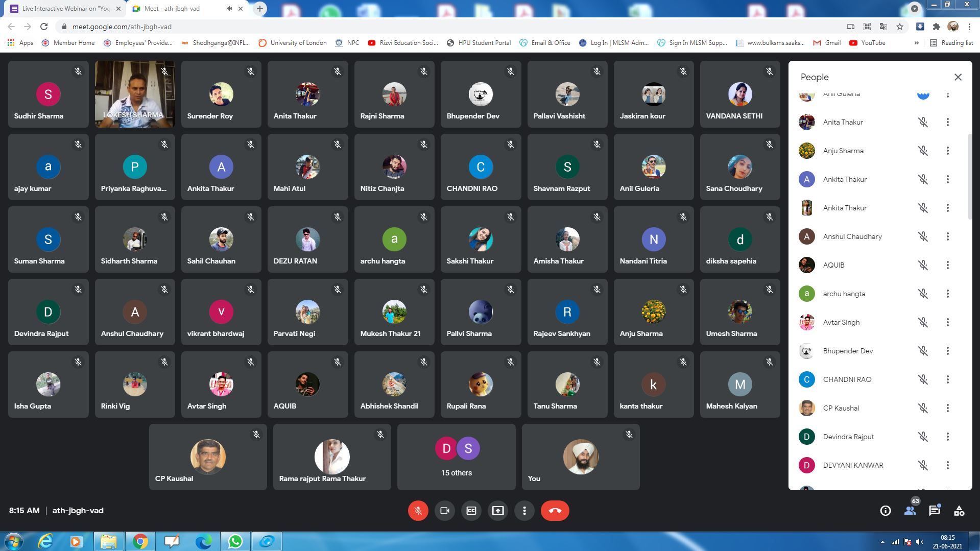The image size is (980, 551).
Task: Click the cast/media control icon in address bar
Action: point(850,27)
